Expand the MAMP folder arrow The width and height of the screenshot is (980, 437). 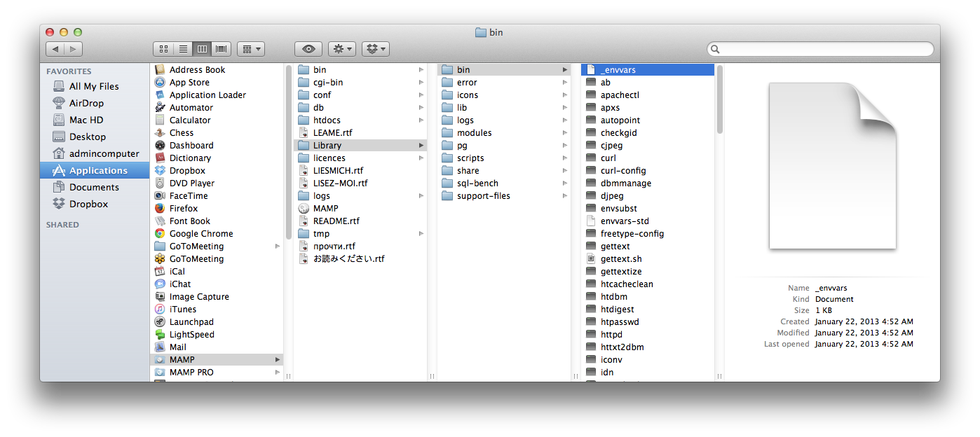(278, 359)
